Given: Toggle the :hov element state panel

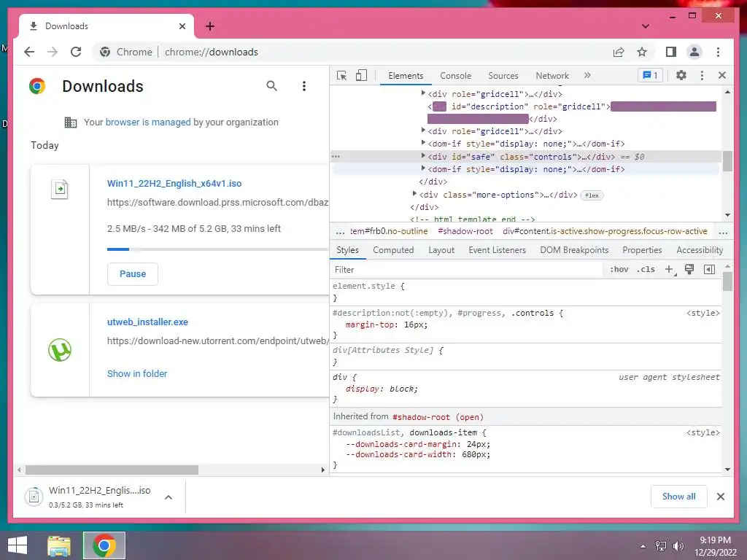Looking at the screenshot, I should [x=619, y=270].
